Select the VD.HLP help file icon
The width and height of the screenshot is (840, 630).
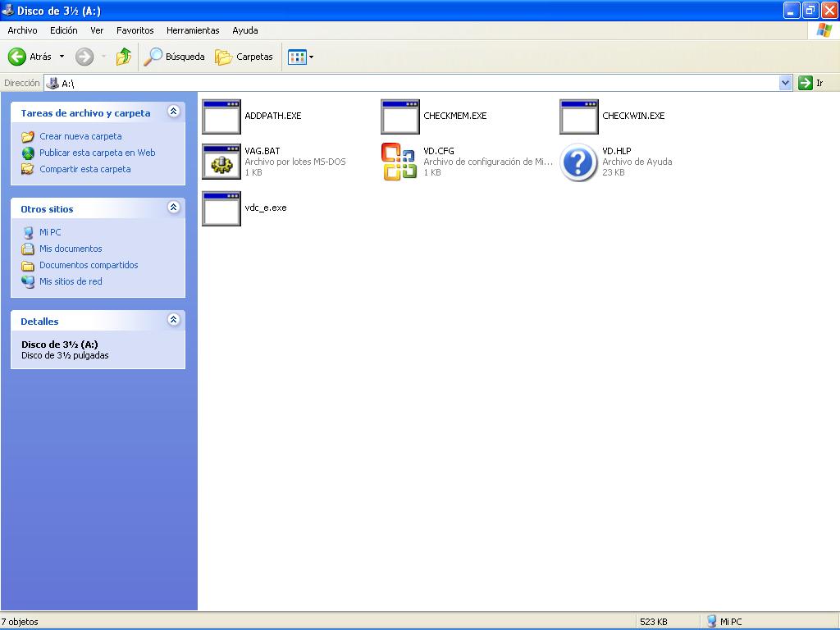(578, 162)
